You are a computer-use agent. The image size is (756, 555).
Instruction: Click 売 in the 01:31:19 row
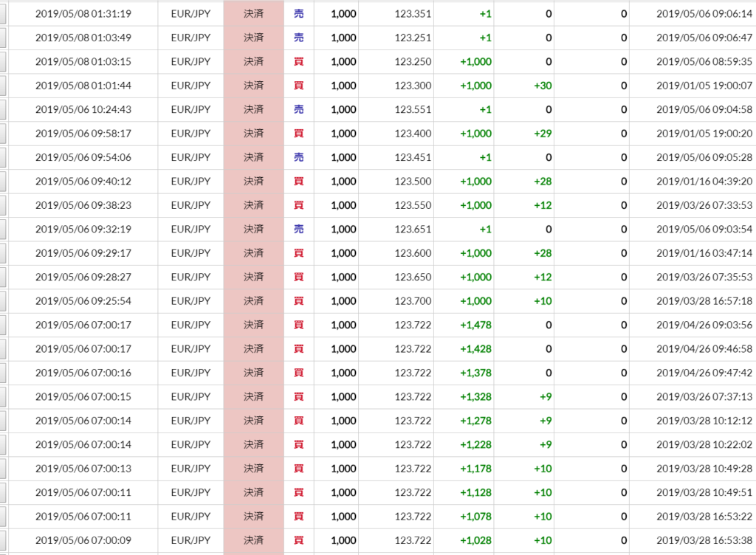point(299,14)
